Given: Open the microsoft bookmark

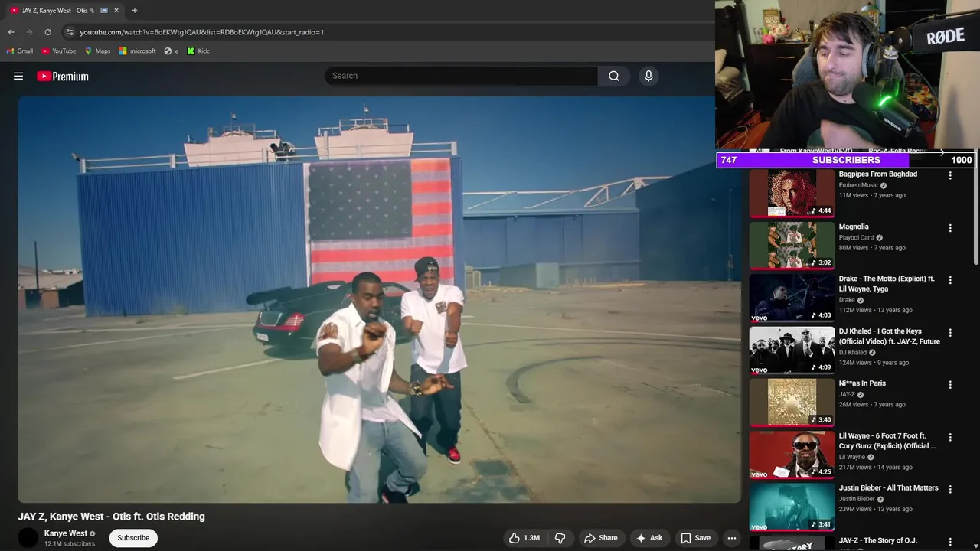Looking at the screenshot, I should pyautogui.click(x=138, y=51).
